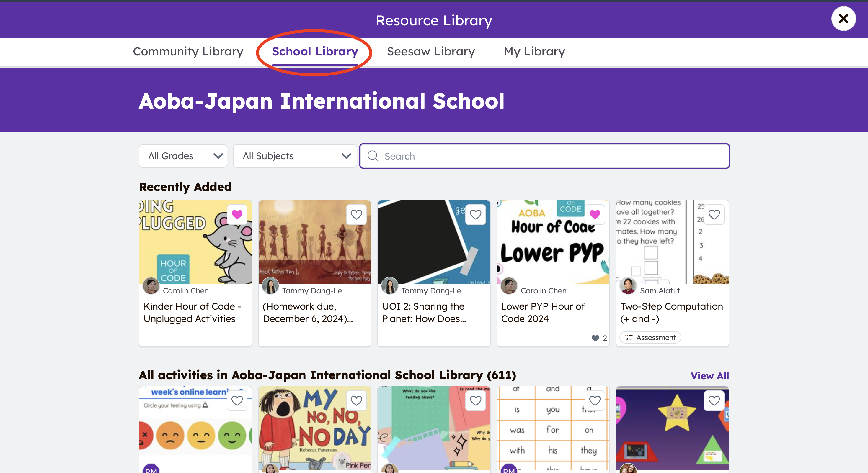Open the Seesaw Library tab
Viewport: 868px width, 473px height.
pyautogui.click(x=431, y=52)
